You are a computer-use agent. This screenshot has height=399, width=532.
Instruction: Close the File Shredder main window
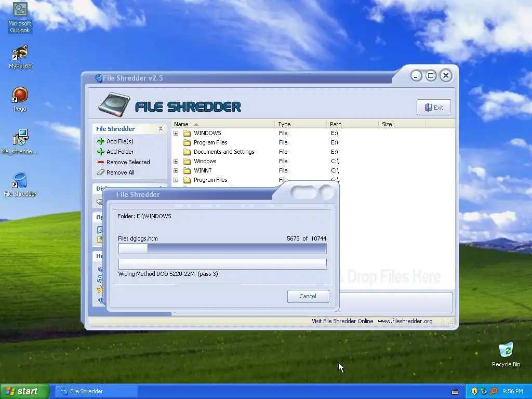point(446,76)
